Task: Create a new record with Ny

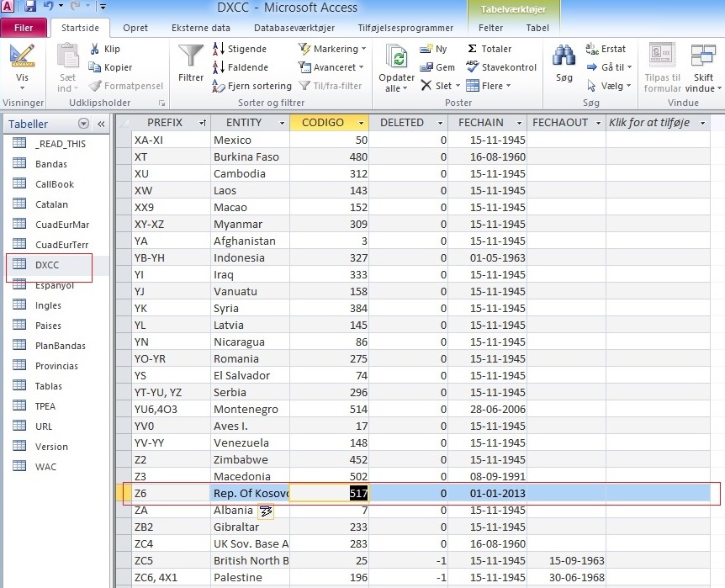Action: (x=433, y=49)
